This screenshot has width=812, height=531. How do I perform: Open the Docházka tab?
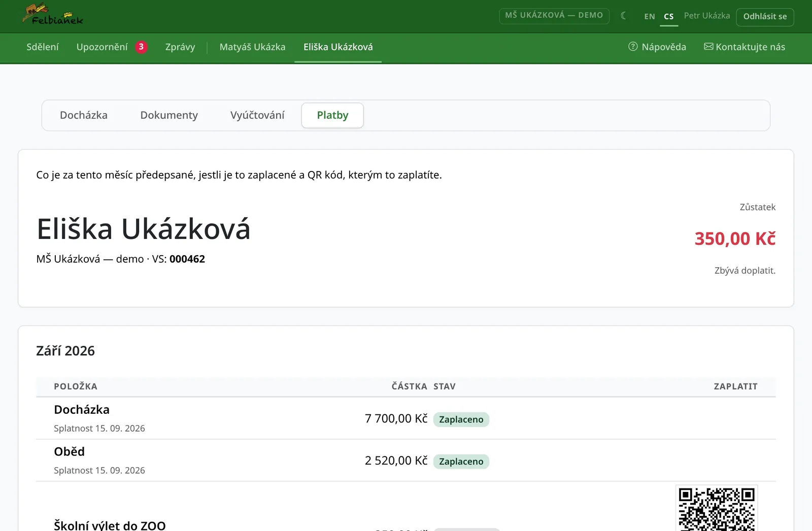(x=84, y=115)
